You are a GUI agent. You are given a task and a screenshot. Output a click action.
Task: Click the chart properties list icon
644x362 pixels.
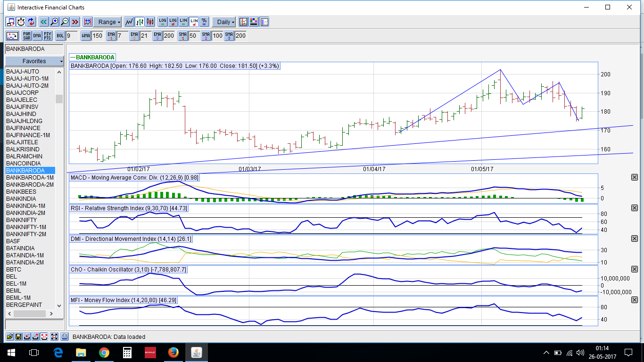click(264, 22)
